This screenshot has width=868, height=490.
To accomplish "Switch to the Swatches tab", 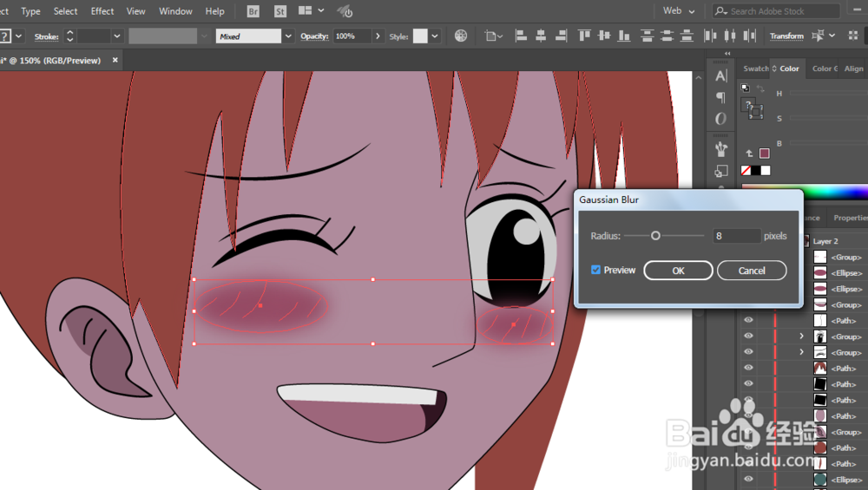I will [x=755, y=69].
